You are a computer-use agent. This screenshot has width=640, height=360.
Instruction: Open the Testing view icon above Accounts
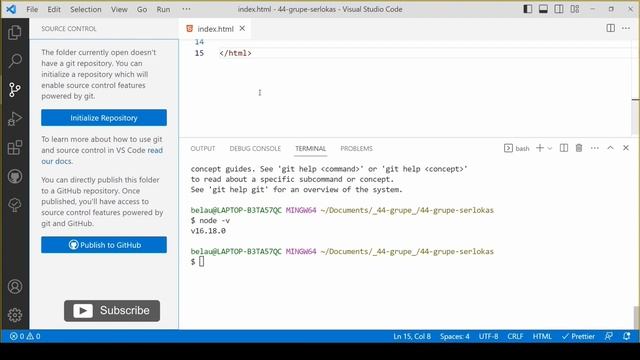(15, 205)
